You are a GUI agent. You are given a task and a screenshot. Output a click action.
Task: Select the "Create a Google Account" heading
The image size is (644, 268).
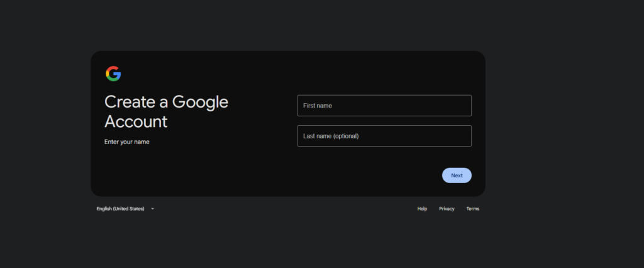166,112
